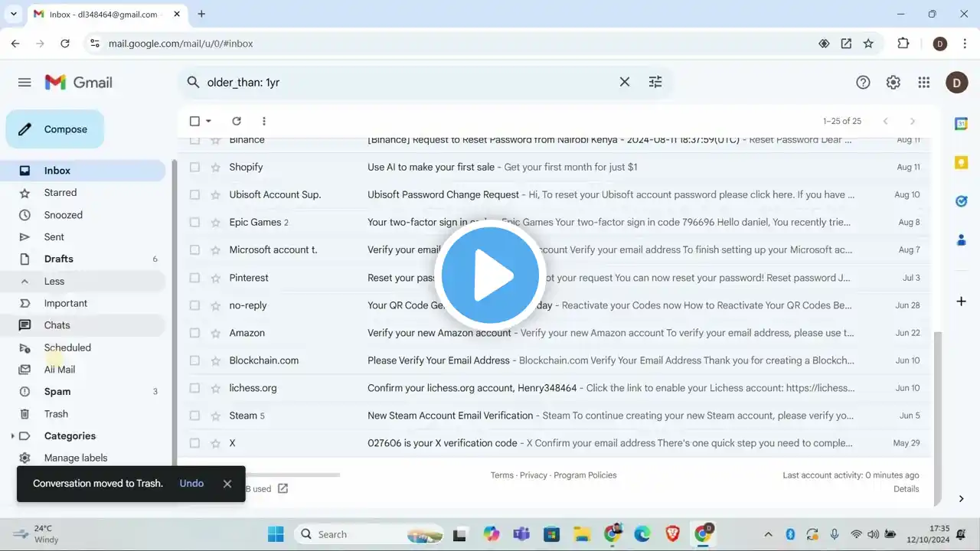The height and width of the screenshot is (551, 980).
Task: Select the Ubisoft Account Sup. email checkbox
Action: tap(194, 194)
